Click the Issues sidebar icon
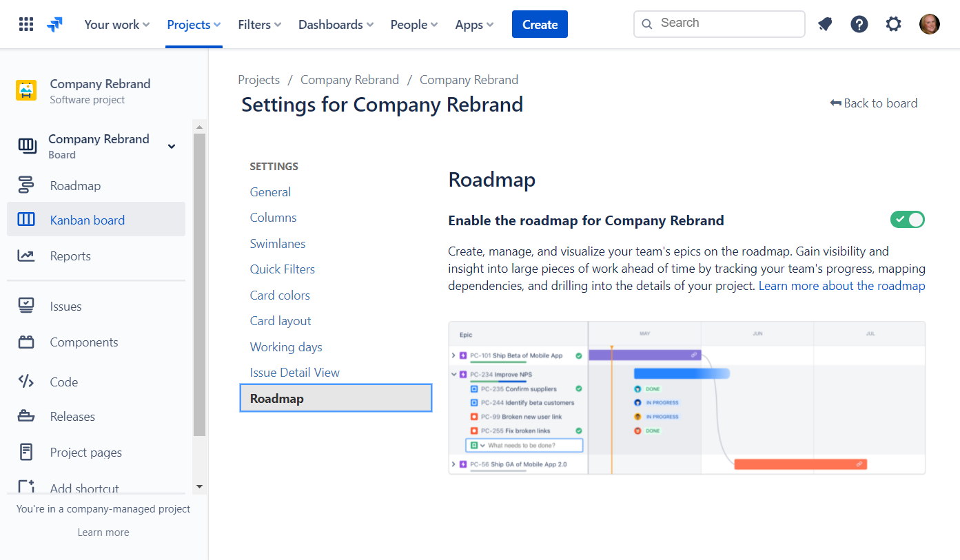Screen dimensions: 960x560 click(27, 306)
